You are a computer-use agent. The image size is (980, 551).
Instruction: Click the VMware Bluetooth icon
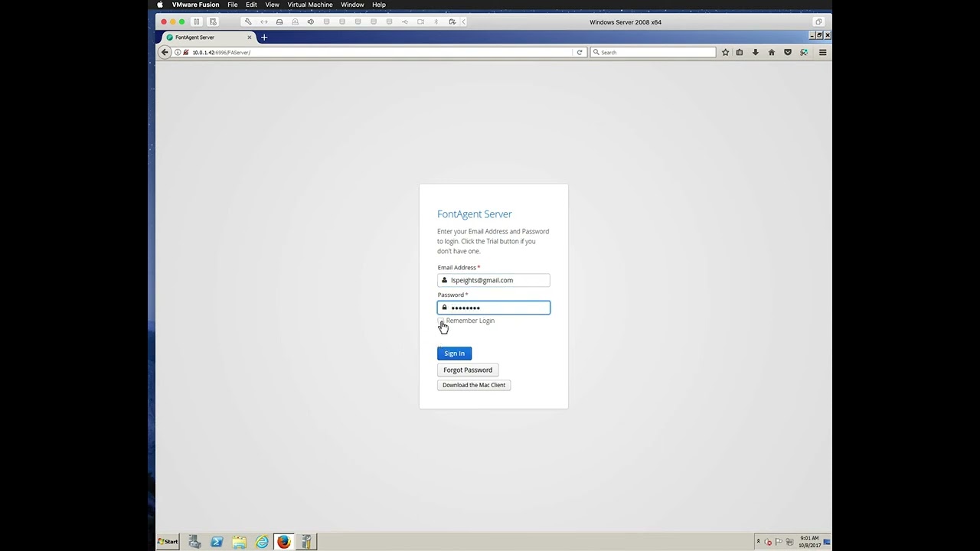(436, 22)
